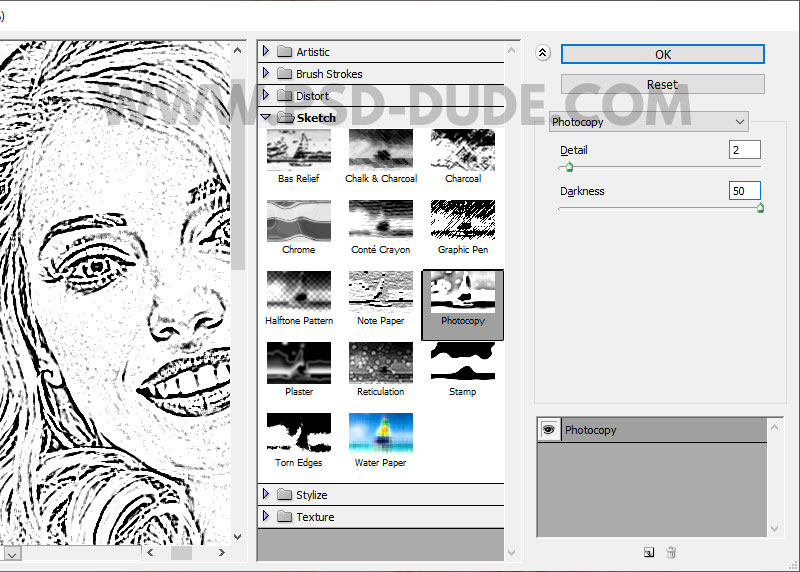Image resolution: width=800 pixels, height=572 pixels.
Task: Hide the Photocopy effect layer eye
Action: click(548, 430)
